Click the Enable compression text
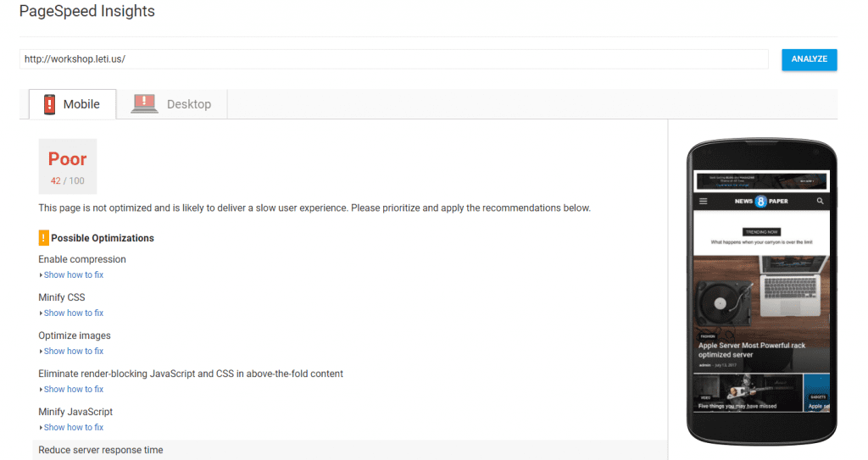The width and height of the screenshot is (868, 460). click(82, 259)
